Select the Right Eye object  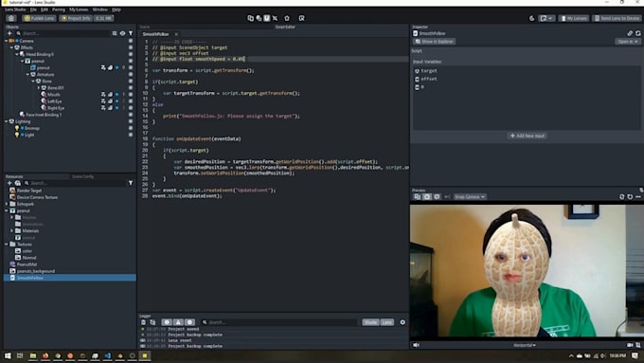56,108
